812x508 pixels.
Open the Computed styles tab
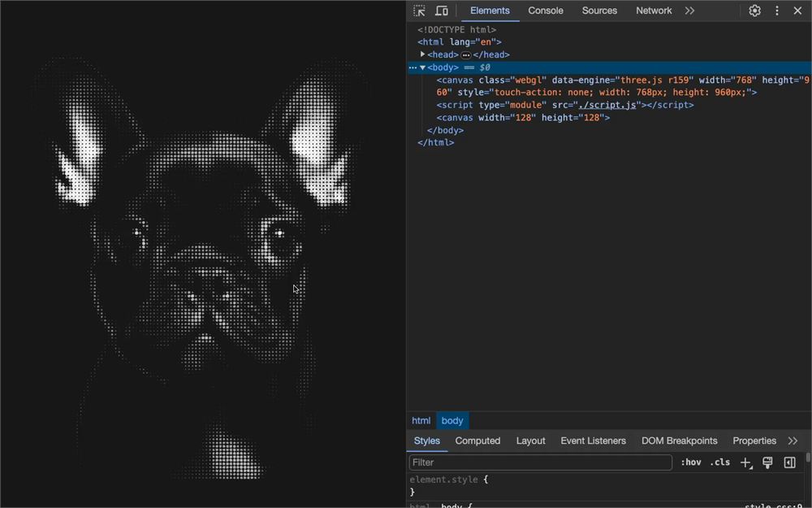tap(477, 441)
